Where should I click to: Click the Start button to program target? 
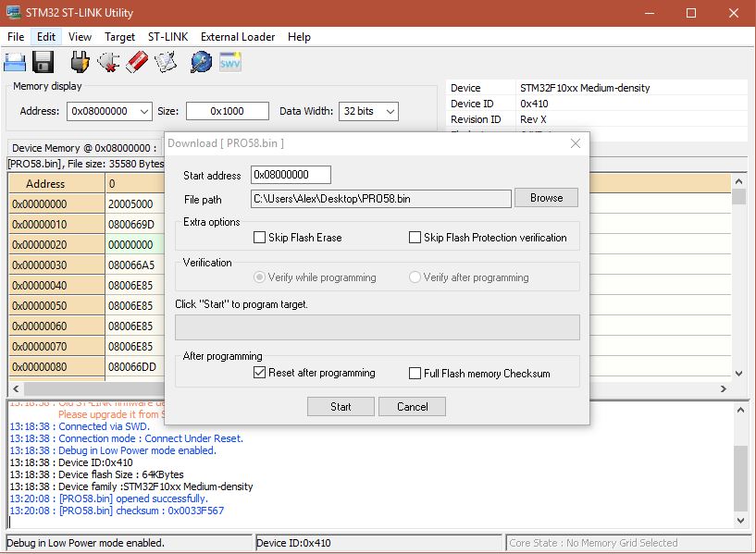click(341, 407)
